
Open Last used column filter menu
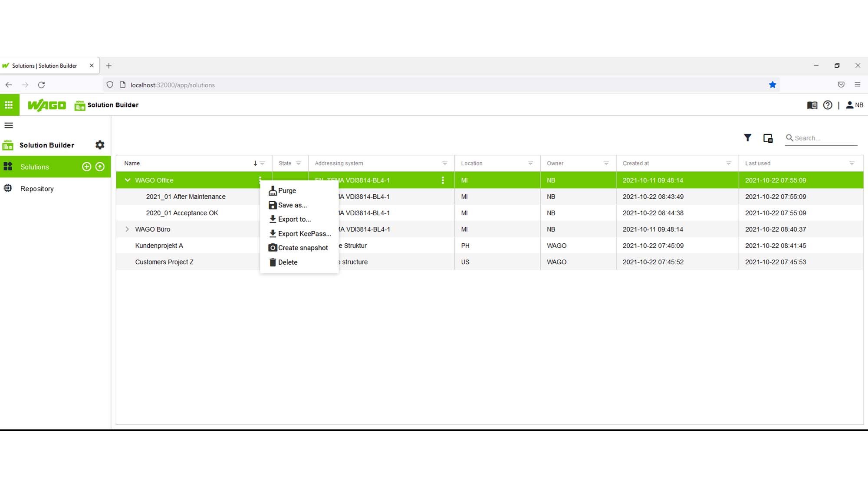[852, 164]
